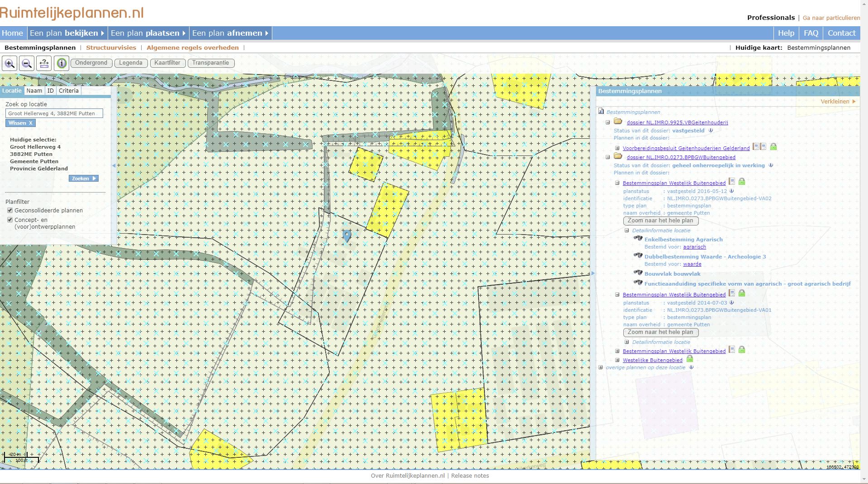Click the Zoek op locatie input field
Image resolution: width=868 pixels, height=484 pixels.
pyautogui.click(x=54, y=113)
